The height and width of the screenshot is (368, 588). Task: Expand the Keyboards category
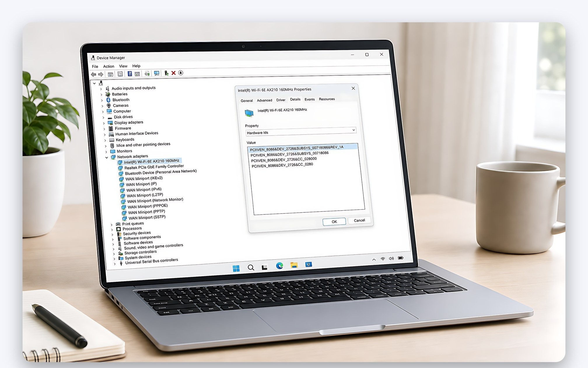105,140
